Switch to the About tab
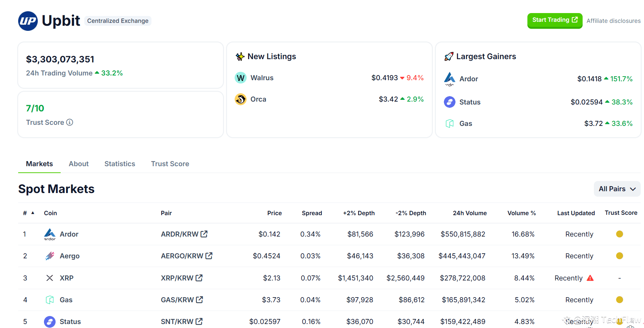644x328 pixels. pos(79,164)
